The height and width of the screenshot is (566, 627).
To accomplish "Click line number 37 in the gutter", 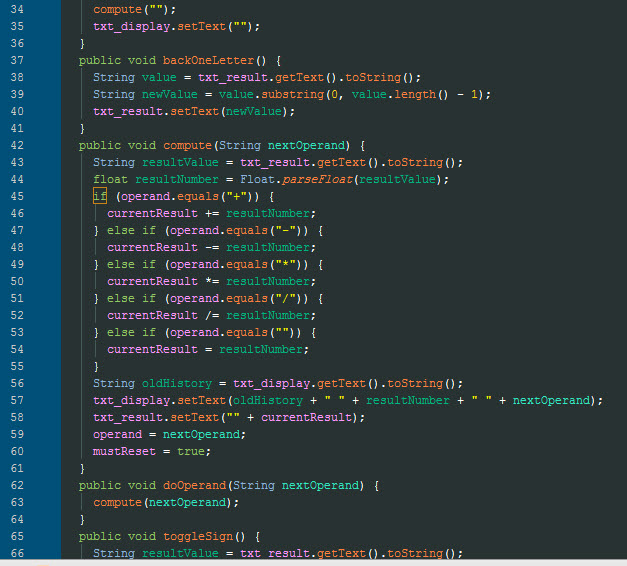I will 17,60.
